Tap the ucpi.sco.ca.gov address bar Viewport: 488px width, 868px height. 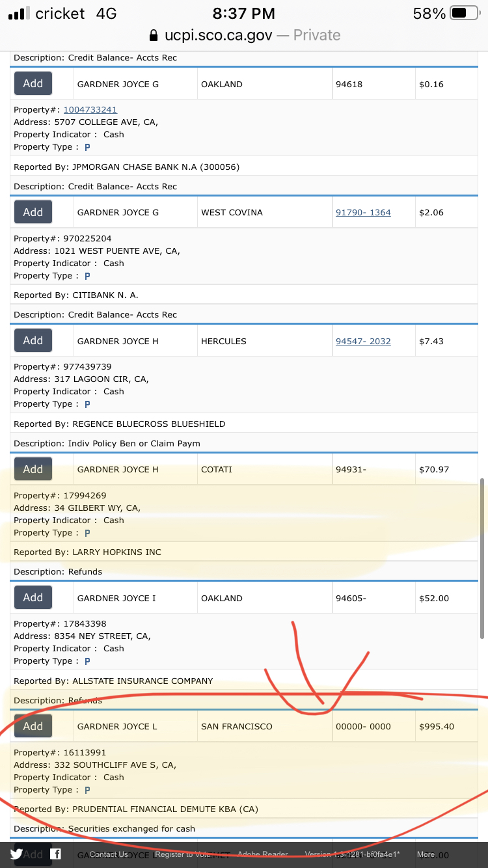[244, 34]
